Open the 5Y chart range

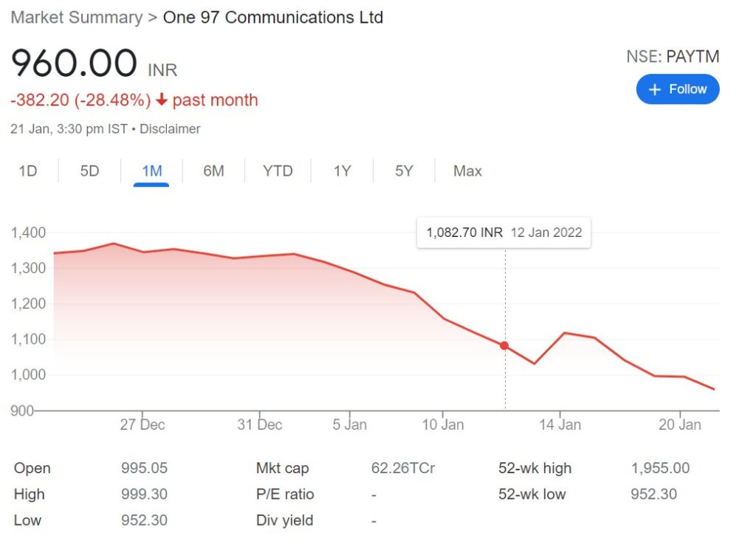coord(404,171)
